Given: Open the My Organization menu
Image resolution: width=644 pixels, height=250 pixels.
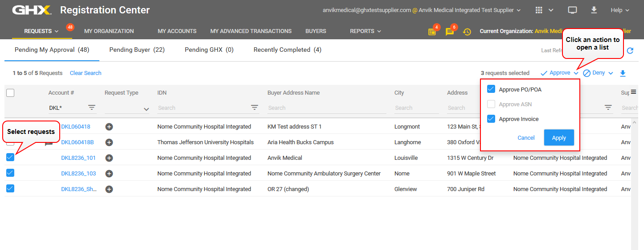Looking at the screenshot, I should [109, 31].
